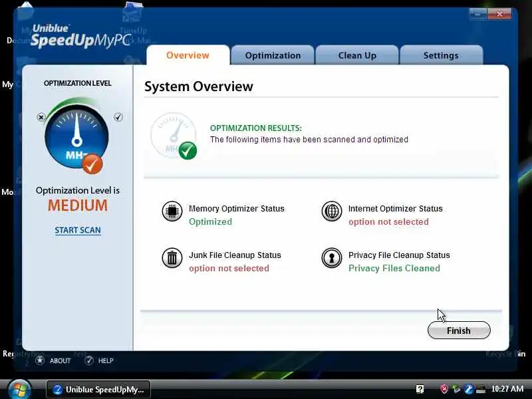The image size is (532, 399).
Task: Click the blue wrench SpeedUpMyPC tray icon
Action: [x=469, y=389]
